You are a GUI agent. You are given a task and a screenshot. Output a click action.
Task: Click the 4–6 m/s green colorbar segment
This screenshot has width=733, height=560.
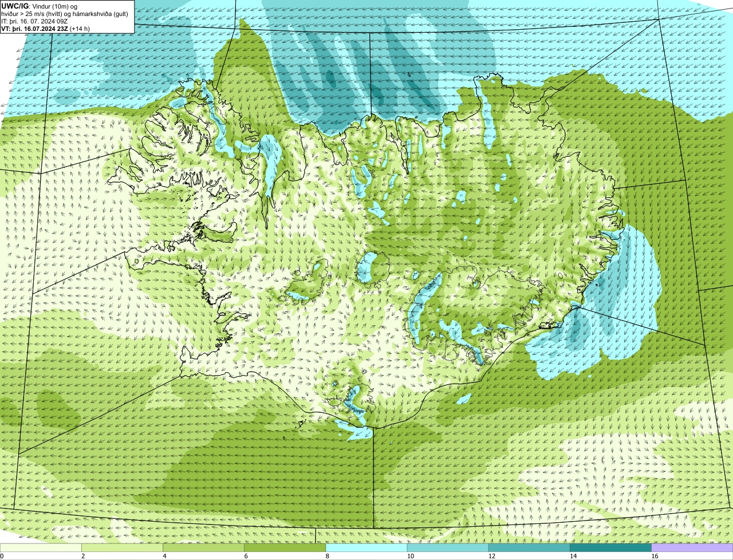click(x=204, y=548)
